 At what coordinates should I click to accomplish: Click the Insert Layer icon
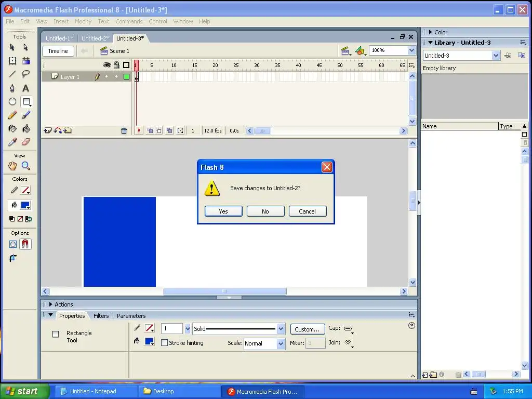[47, 130]
